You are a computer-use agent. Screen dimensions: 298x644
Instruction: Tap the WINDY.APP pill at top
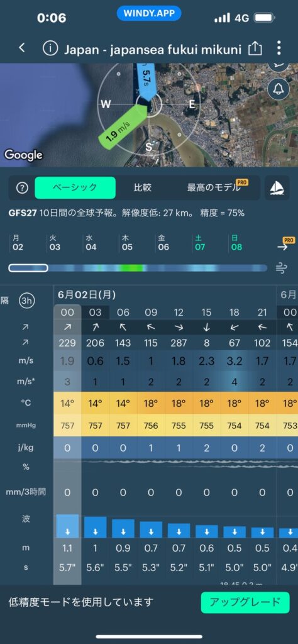(149, 13)
